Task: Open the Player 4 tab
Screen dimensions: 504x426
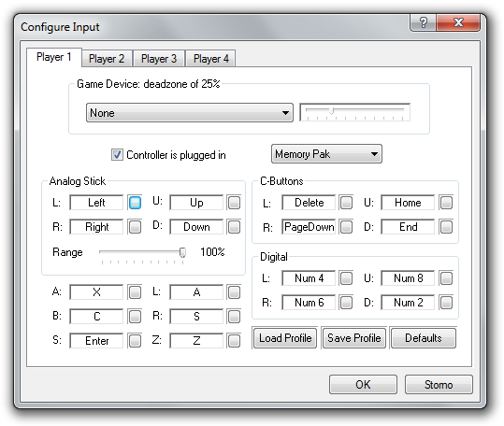Action: pyautogui.click(x=211, y=59)
